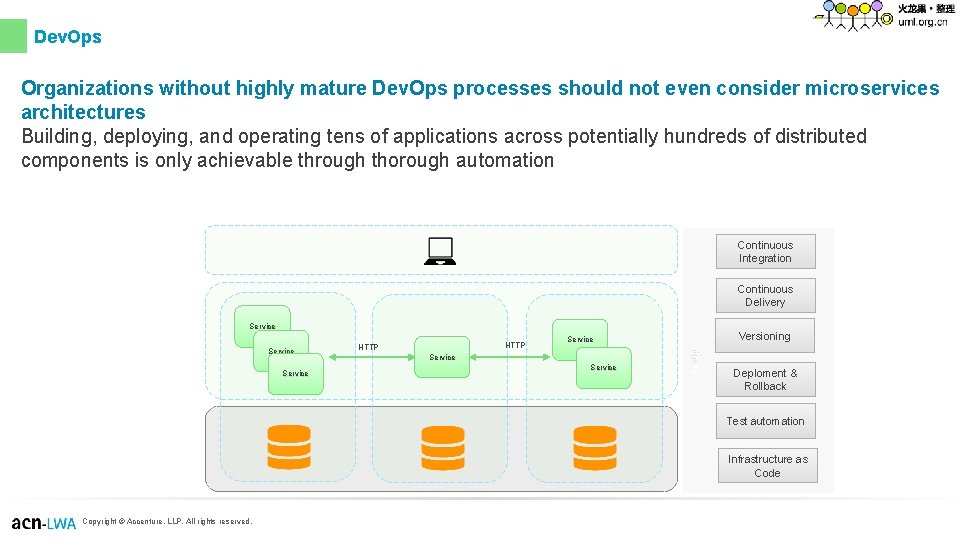Select the Infrastructure as Code box
960x540 pixels.
(x=768, y=466)
